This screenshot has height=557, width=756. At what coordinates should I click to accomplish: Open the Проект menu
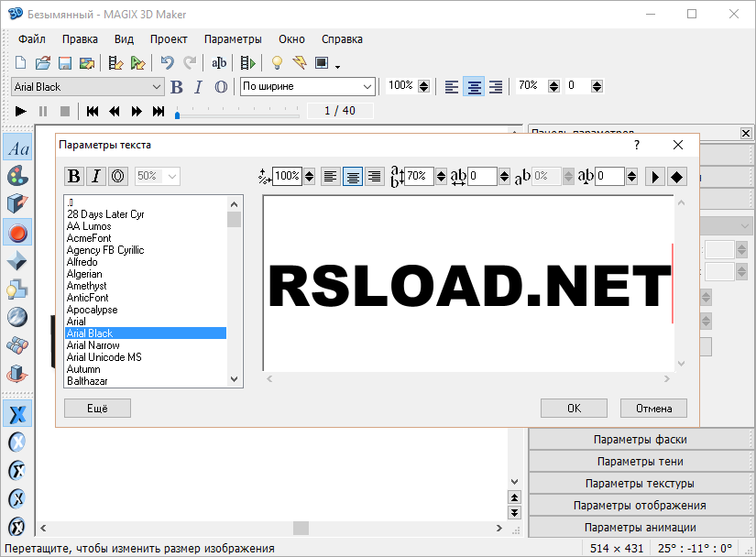click(169, 39)
